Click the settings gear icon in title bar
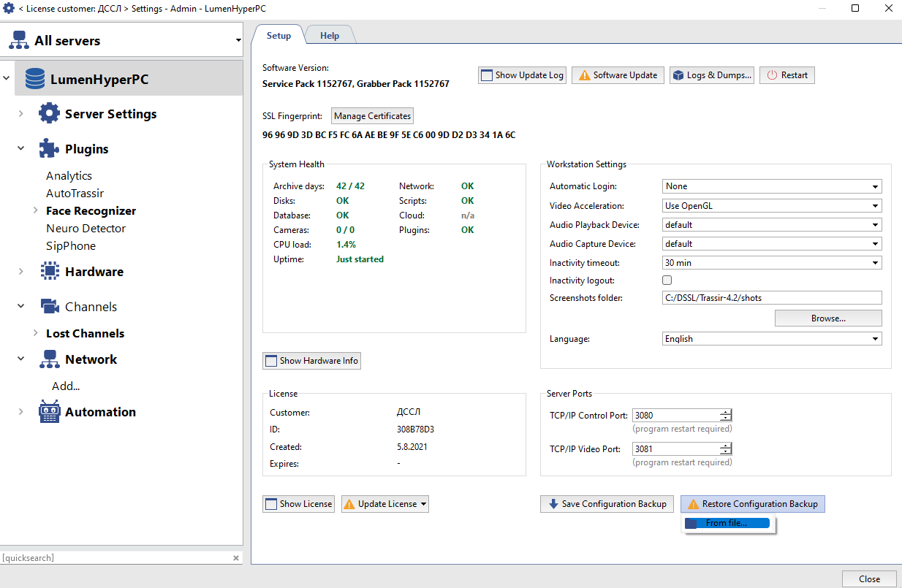902x588 pixels. tap(9, 8)
